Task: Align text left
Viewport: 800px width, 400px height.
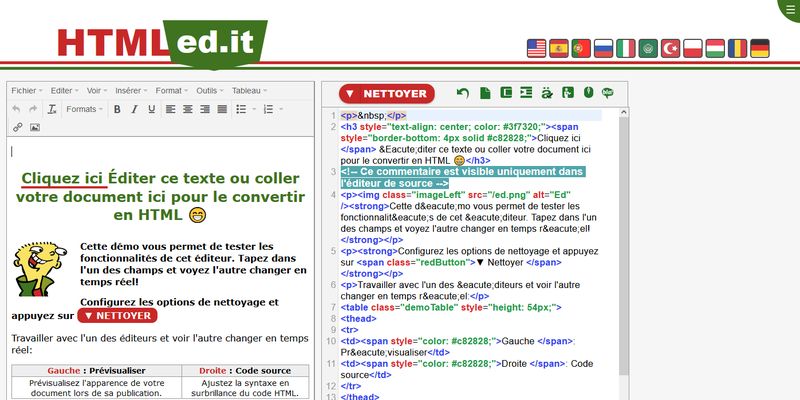Action: coord(170,109)
